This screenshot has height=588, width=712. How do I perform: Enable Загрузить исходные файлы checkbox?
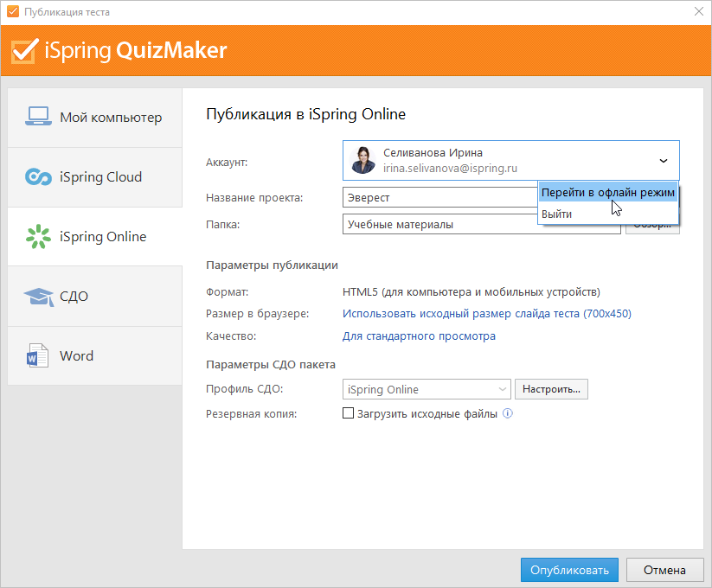click(348, 413)
